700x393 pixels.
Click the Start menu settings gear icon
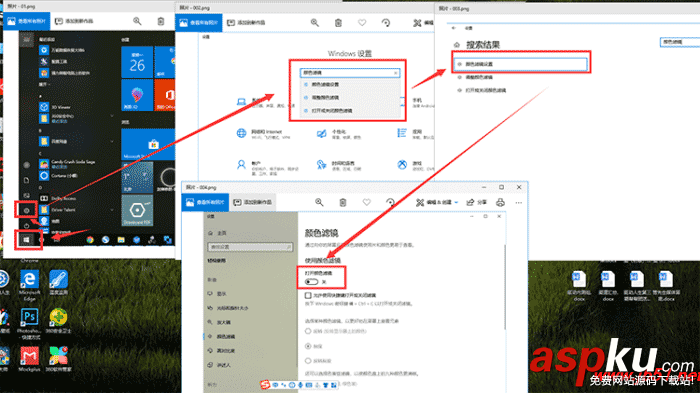pyautogui.click(x=26, y=210)
